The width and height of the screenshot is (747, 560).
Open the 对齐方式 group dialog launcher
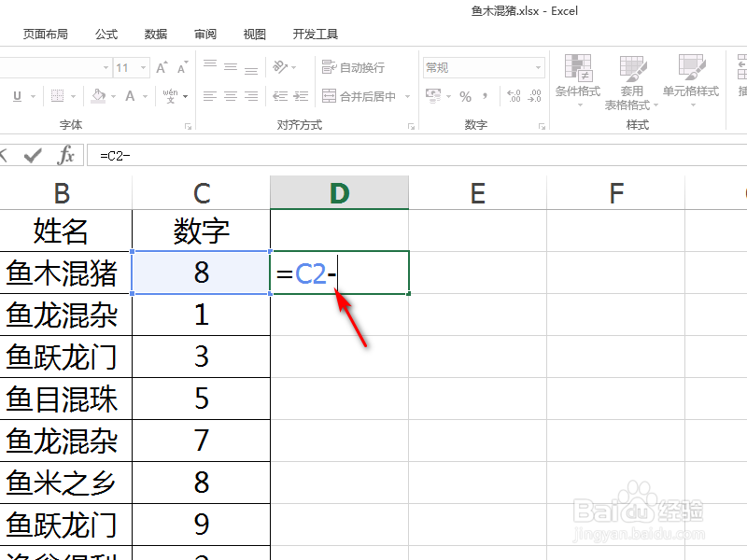point(411,126)
